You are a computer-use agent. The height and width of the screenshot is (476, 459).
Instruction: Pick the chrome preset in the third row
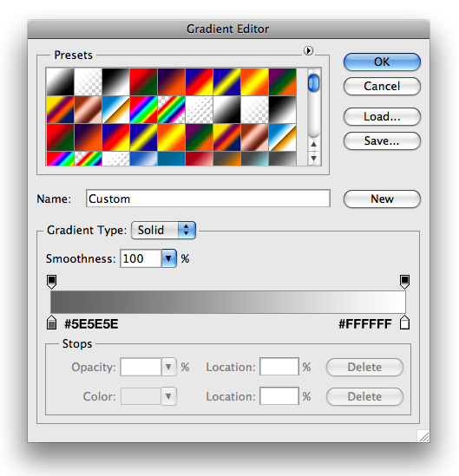tap(283, 137)
